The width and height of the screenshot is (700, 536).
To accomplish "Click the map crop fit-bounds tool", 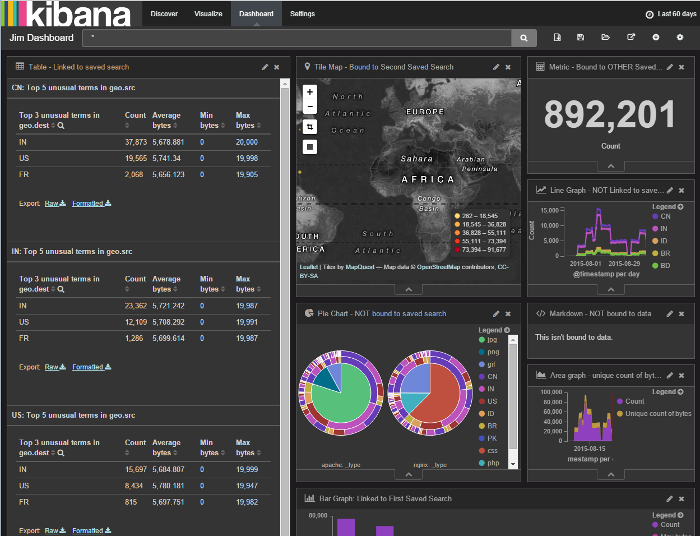I will pyautogui.click(x=310, y=127).
